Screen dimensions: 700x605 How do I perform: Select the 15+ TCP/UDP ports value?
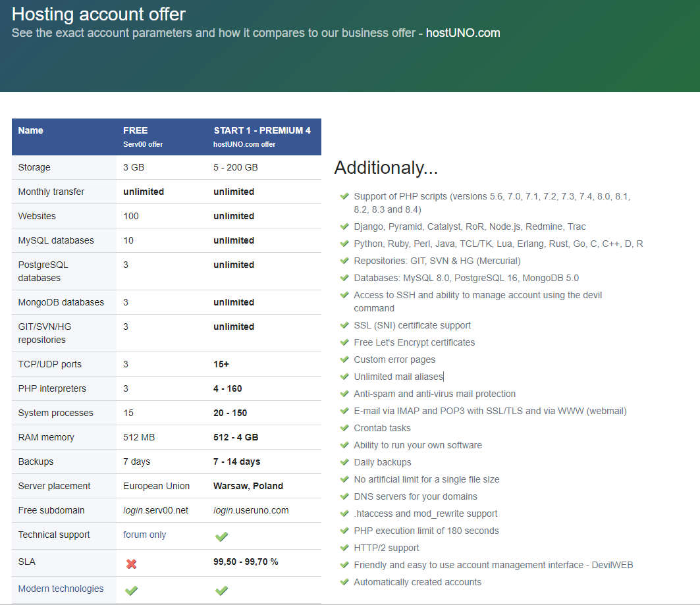point(221,364)
